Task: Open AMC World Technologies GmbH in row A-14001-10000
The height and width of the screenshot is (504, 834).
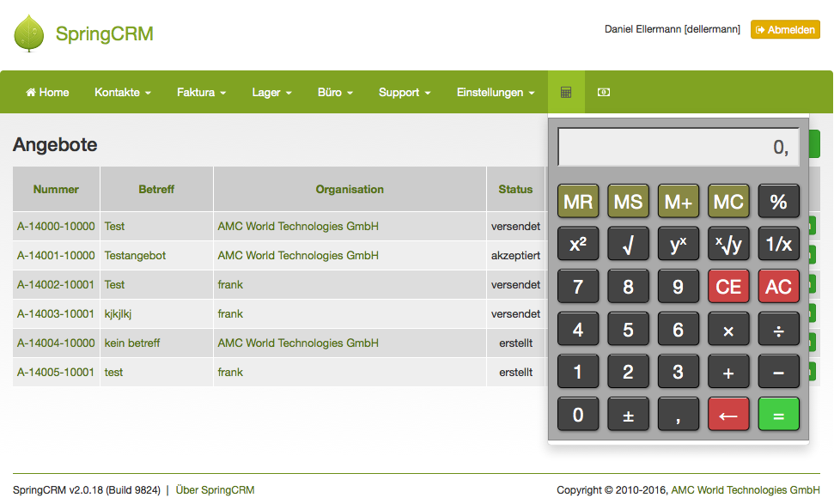Action: click(x=298, y=255)
